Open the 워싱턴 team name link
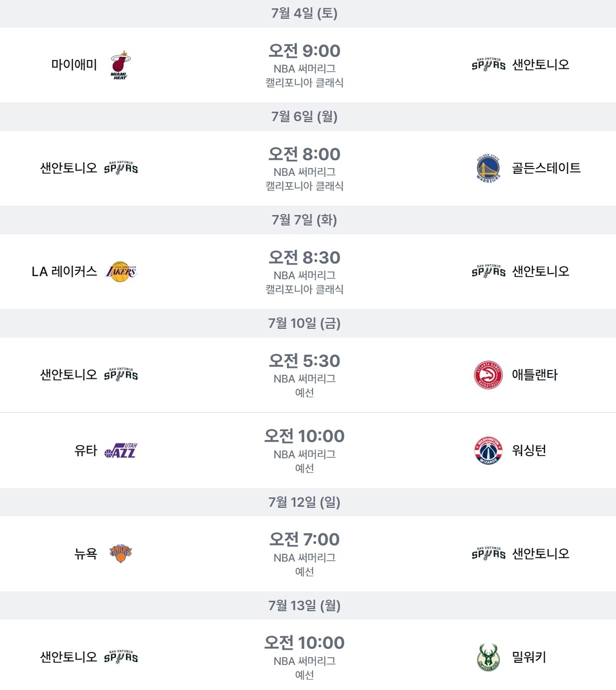Image resolution: width=616 pixels, height=690 pixels. coord(529,450)
